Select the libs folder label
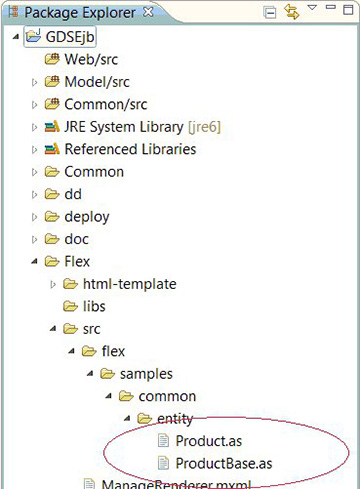The width and height of the screenshot is (360, 489). coord(94,306)
